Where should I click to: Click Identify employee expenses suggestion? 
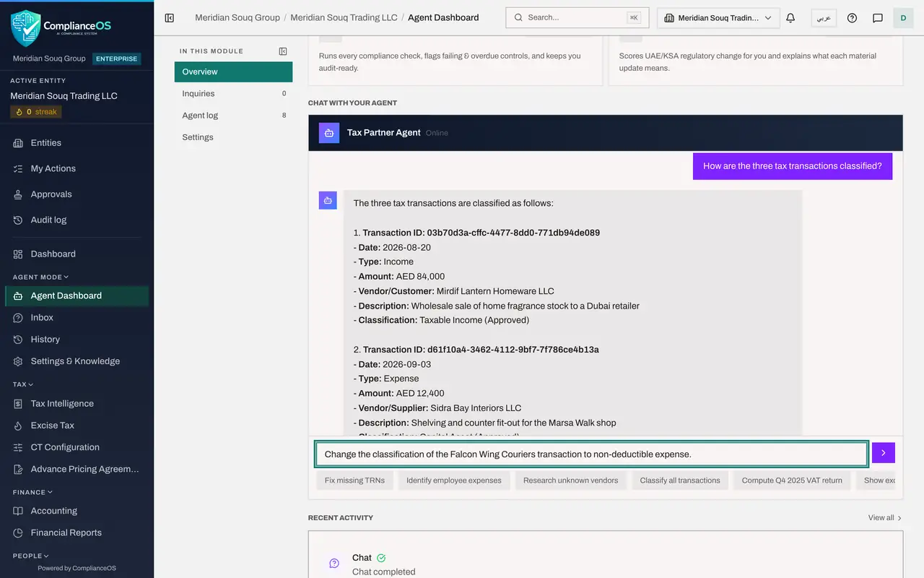454,480
